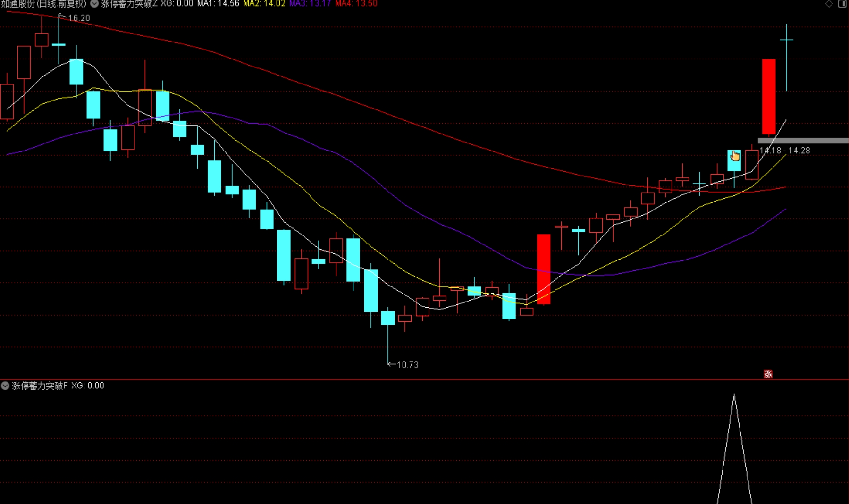Click the diamond icon in top-right corner
Screen dimensions: 849x504
pyautogui.click(x=829, y=4)
